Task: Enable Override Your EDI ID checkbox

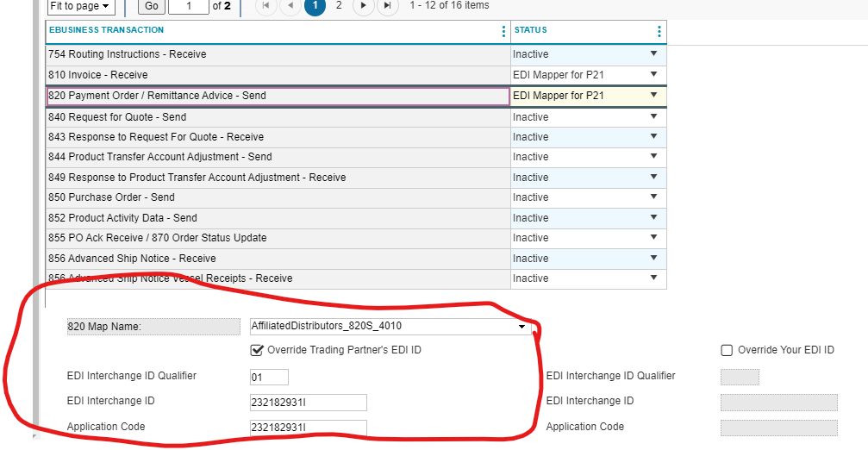Action: (x=727, y=350)
